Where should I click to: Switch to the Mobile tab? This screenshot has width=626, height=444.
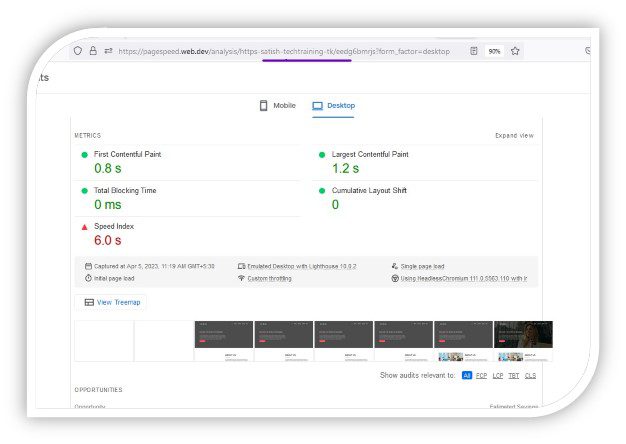click(278, 105)
